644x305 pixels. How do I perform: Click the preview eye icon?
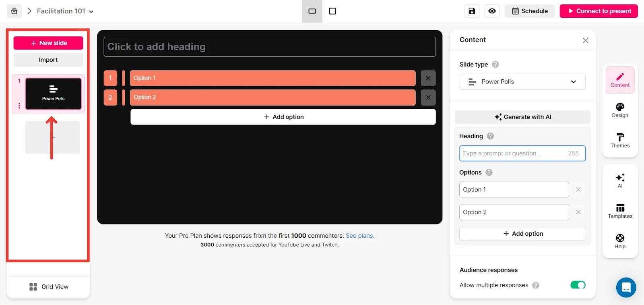click(x=492, y=11)
